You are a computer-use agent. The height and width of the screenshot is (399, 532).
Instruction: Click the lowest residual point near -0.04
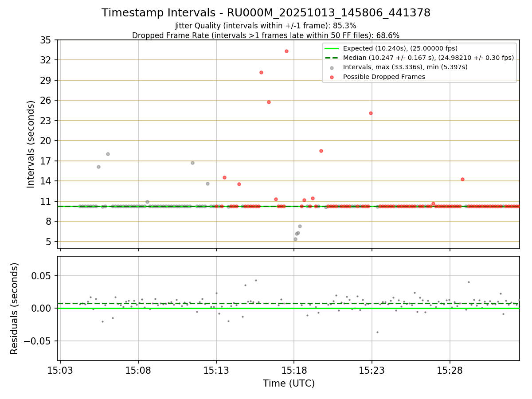(x=377, y=332)
